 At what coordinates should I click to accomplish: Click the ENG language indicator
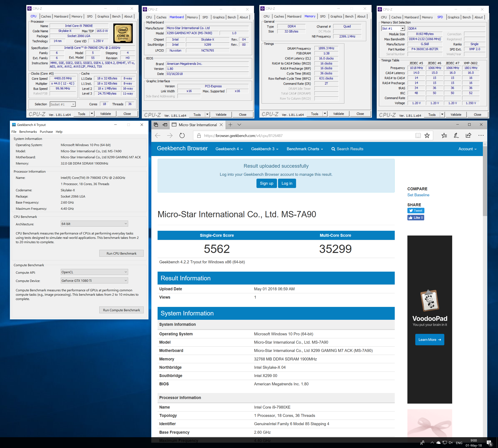coord(459,443)
